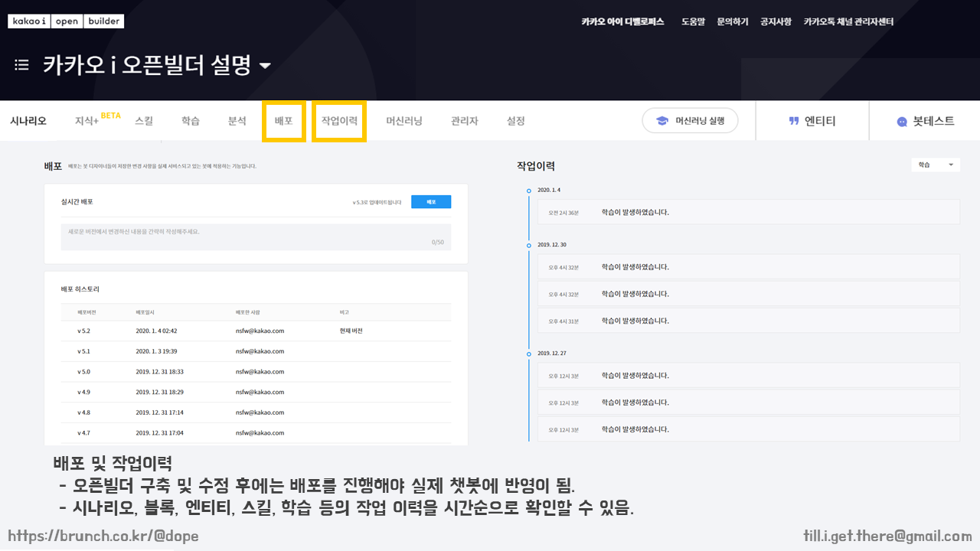Open the 엔티티 panel button
This screenshot has height=551, width=980.
812,121
